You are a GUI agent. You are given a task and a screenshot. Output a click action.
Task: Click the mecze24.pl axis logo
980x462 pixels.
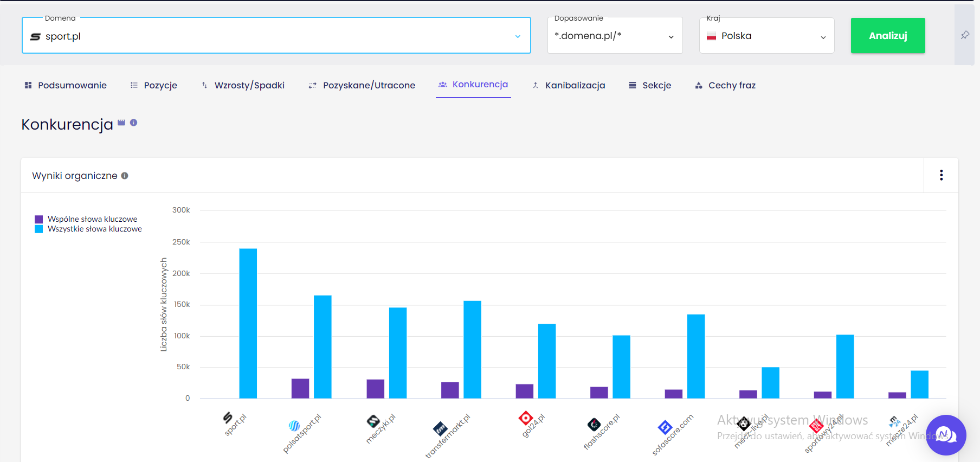pyautogui.click(x=894, y=421)
